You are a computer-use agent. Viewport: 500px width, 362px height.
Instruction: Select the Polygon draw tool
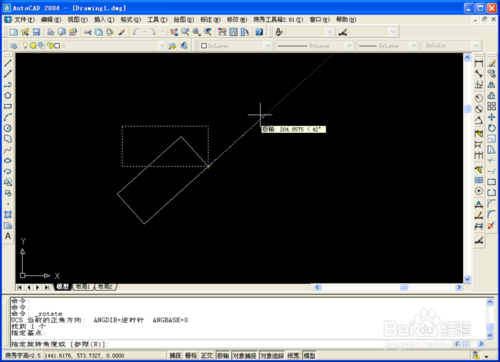point(8,95)
